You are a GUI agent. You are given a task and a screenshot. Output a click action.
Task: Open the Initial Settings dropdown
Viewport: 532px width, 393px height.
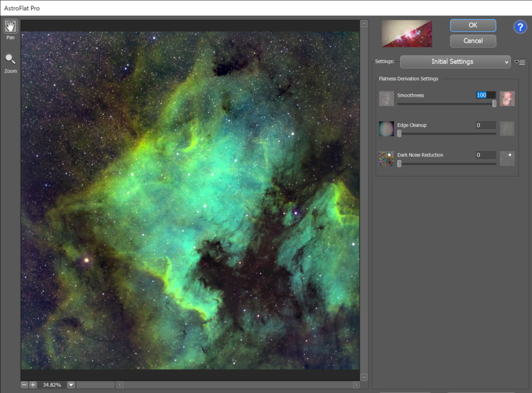[454, 61]
